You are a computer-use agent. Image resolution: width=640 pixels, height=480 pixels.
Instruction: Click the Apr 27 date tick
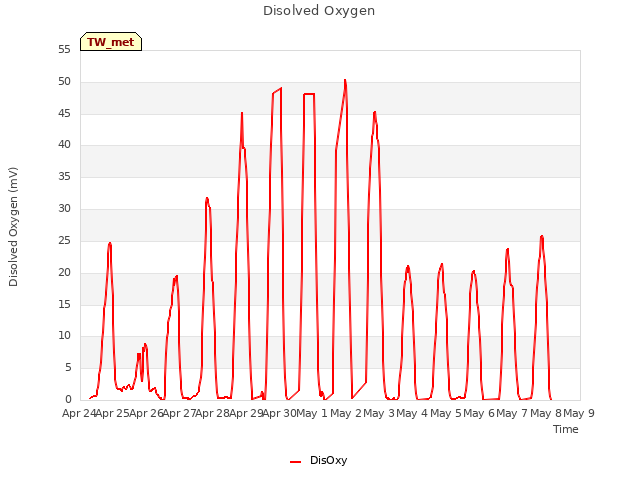180,413
